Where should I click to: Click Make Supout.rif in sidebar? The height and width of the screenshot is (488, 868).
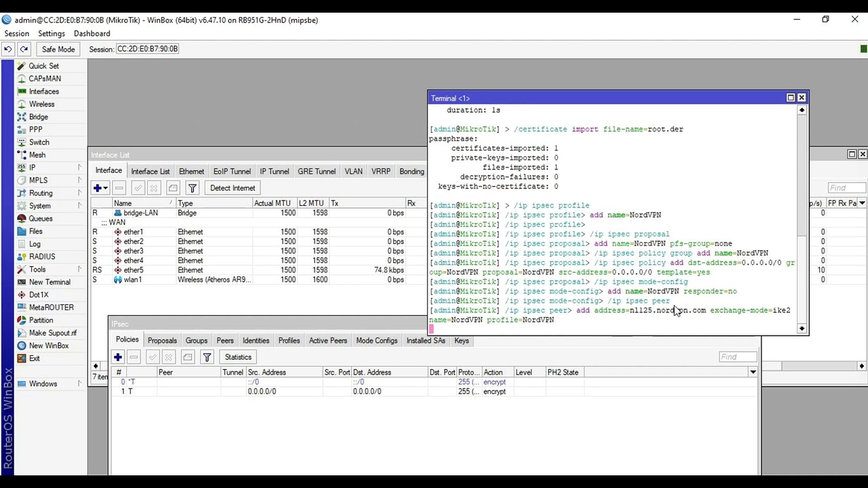coord(52,333)
